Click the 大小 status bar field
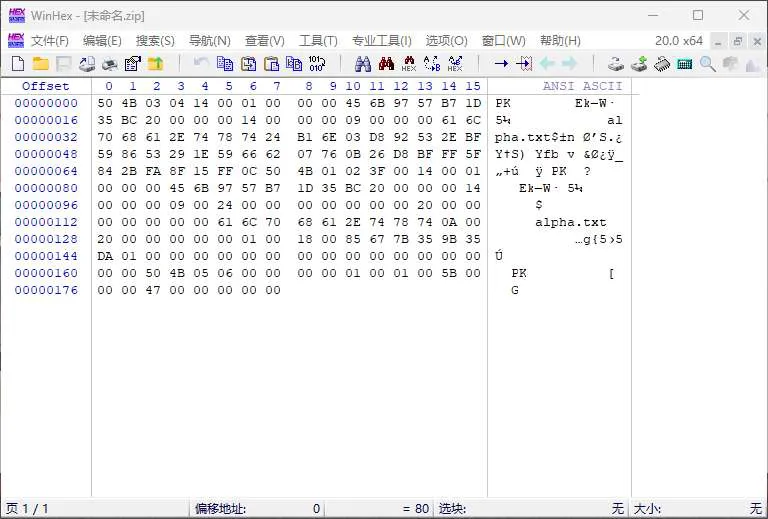Viewport: 768px width, 519px height. (x=698, y=509)
